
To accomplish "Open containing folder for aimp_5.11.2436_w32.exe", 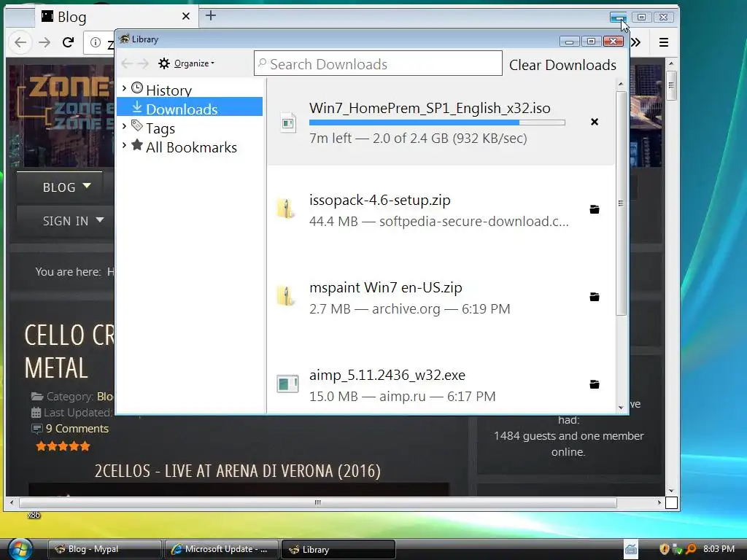I will coord(594,384).
